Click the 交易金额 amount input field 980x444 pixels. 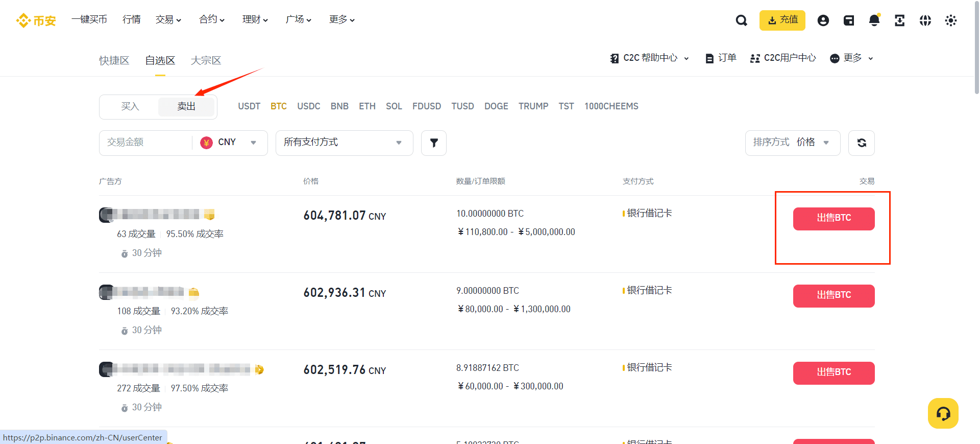145,143
